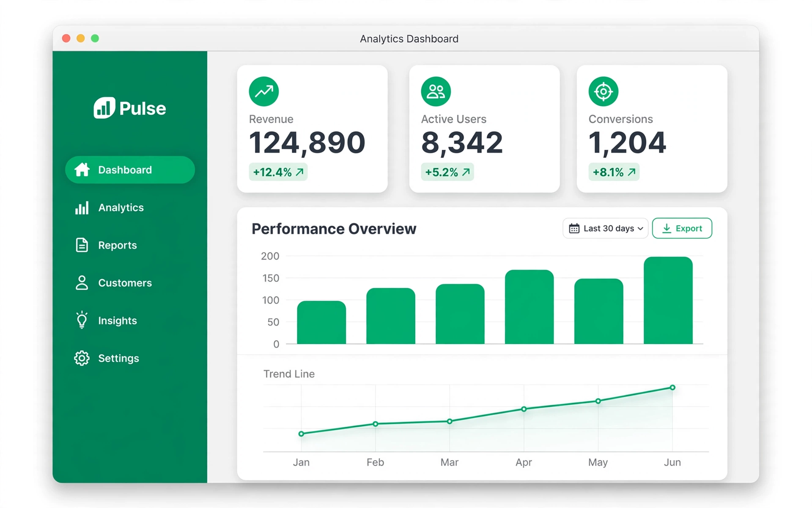This screenshot has height=508, width=812.
Task: Click the Trend Line label
Action: point(289,374)
